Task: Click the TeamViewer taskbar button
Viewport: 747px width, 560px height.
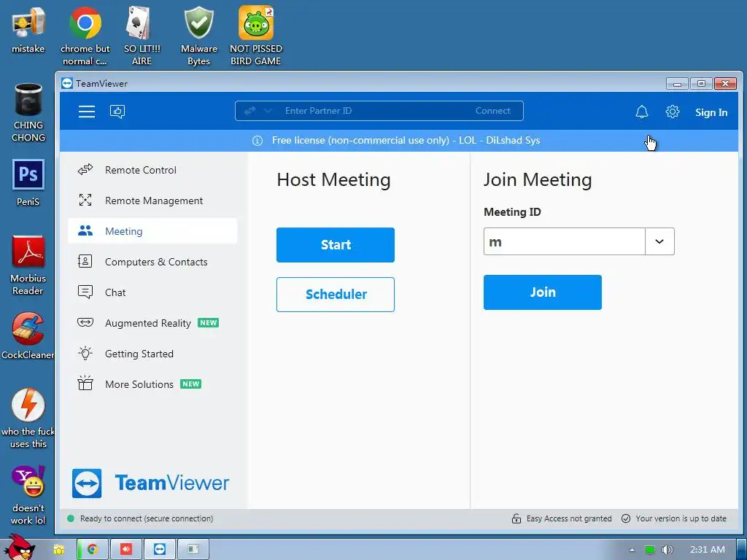Action: (x=160, y=550)
